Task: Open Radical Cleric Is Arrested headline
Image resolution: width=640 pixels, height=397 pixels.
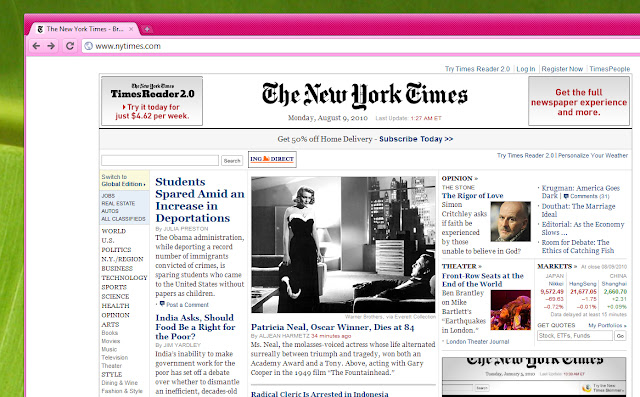Action: (x=320, y=394)
